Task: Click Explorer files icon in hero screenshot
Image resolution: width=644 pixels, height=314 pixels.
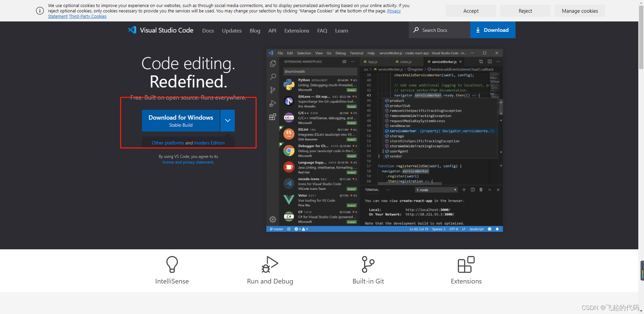Action: 273,63
